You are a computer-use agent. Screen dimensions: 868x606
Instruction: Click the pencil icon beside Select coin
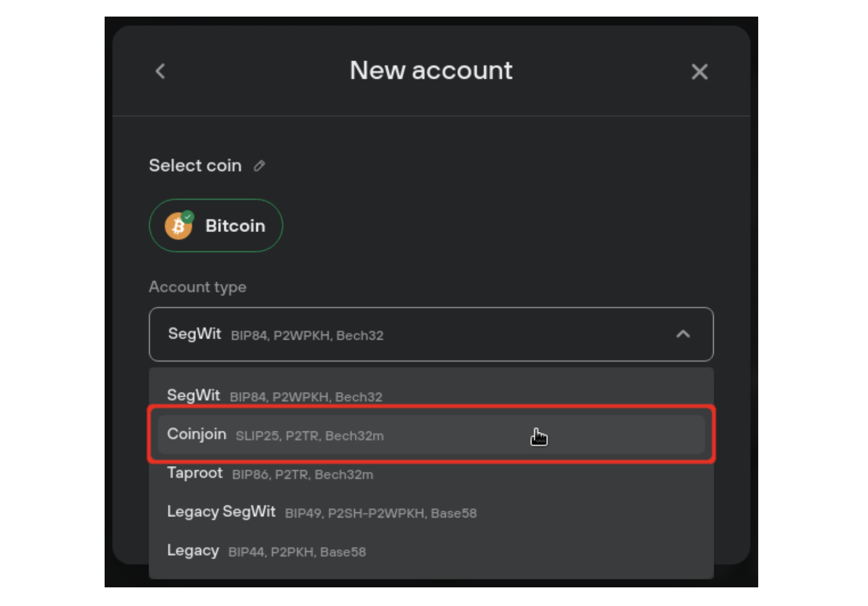pos(259,166)
